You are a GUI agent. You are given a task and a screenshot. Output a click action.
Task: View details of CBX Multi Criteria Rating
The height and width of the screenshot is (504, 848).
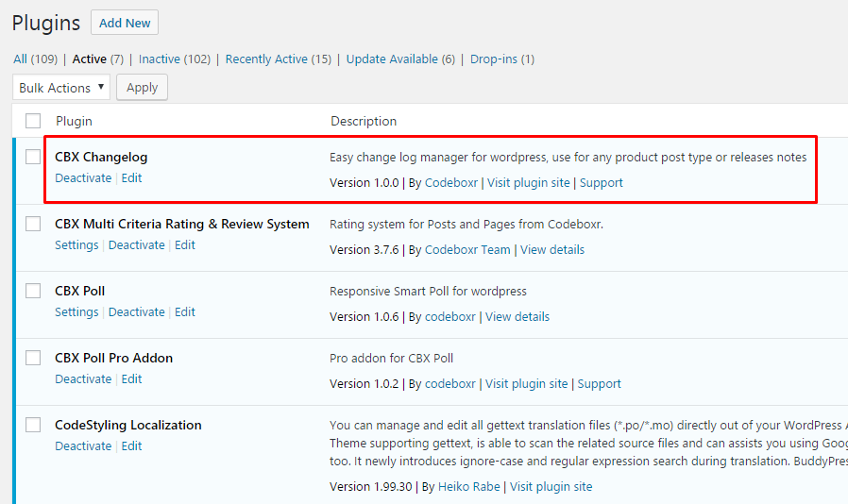[552, 250]
